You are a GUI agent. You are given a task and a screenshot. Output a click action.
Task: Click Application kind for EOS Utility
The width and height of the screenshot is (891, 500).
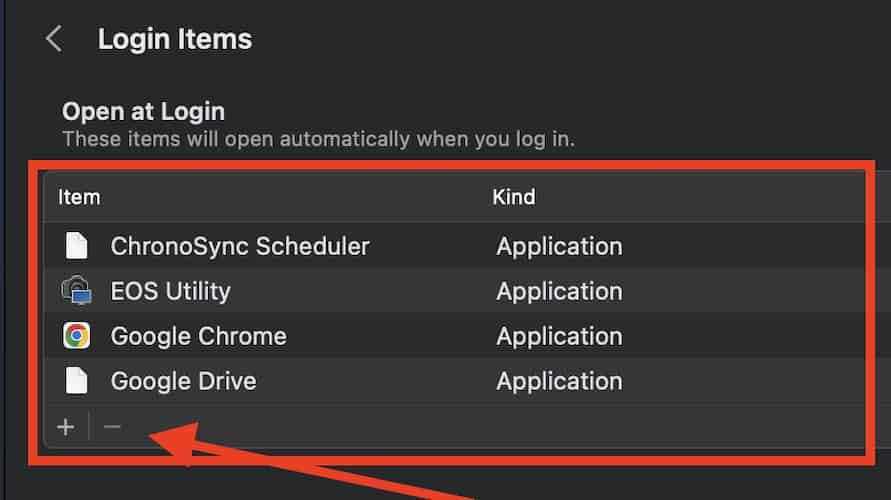(559, 291)
